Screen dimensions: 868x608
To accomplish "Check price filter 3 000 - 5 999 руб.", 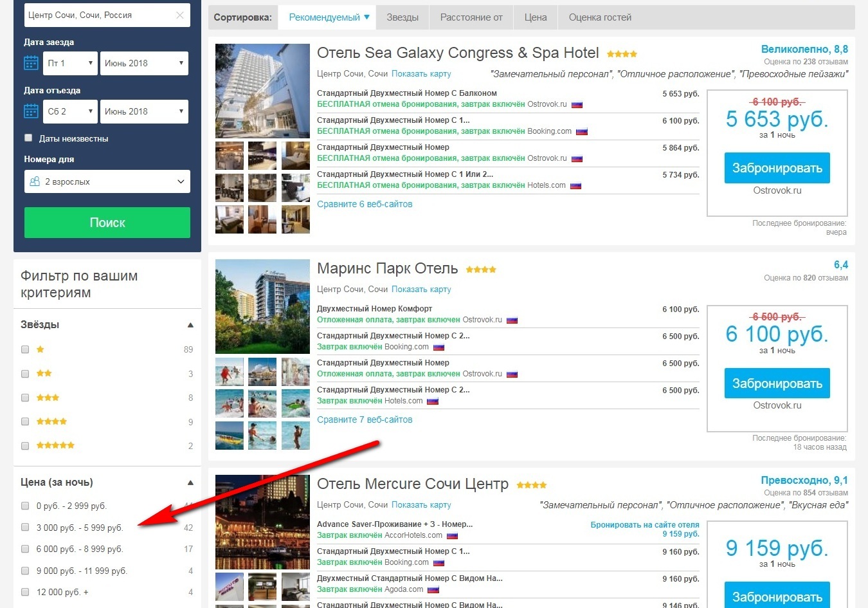I will click(25, 527).
